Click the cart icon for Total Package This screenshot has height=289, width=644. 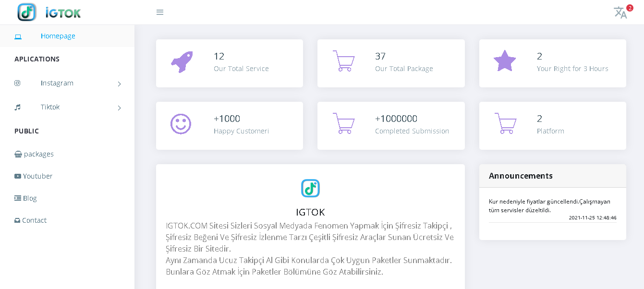coord(343,61)
